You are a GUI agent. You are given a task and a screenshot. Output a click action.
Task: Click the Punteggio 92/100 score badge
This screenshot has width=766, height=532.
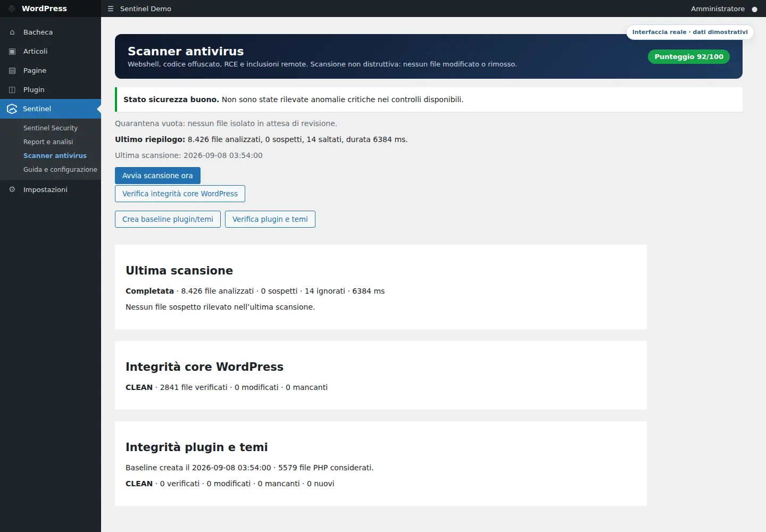(x=689, y=57)
